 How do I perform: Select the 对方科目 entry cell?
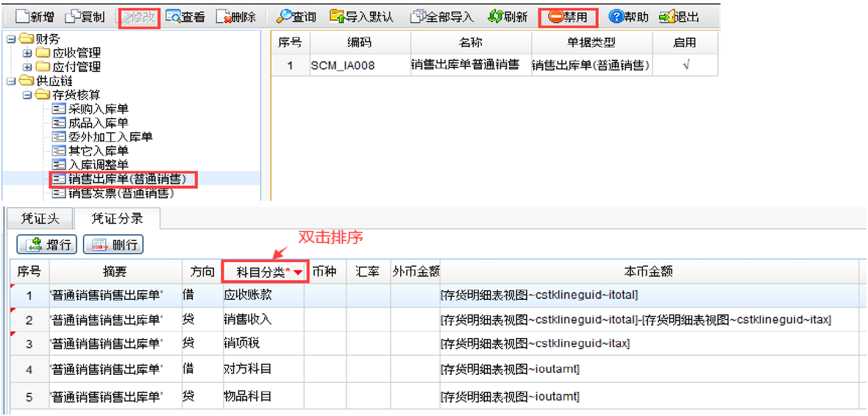click(x=263, y=368)
